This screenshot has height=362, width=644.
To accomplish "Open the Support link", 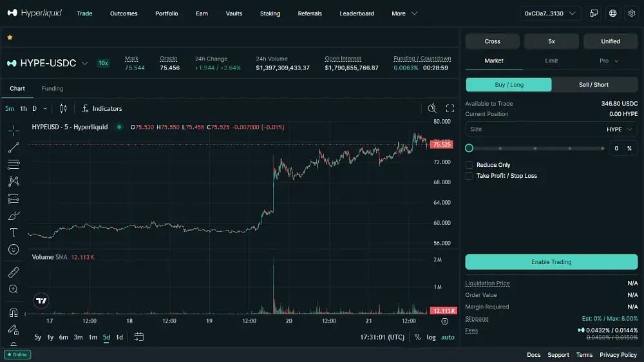I will [558, 355].
